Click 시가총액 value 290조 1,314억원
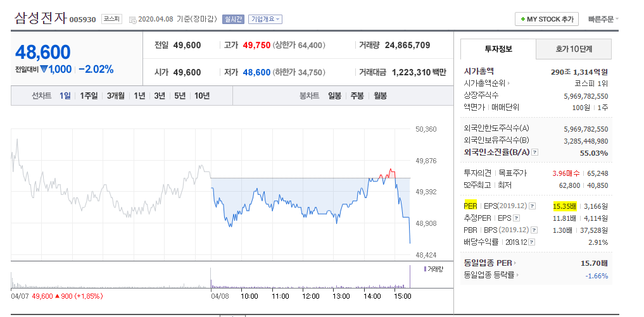Image resolution: width=644 pixels, height=317 pixels. (x=579, y=72)
